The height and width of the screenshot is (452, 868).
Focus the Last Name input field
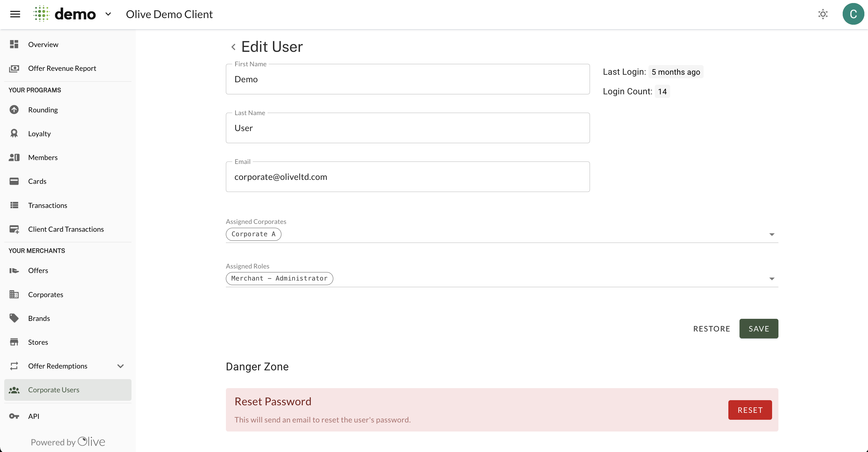tap(408, 128)
